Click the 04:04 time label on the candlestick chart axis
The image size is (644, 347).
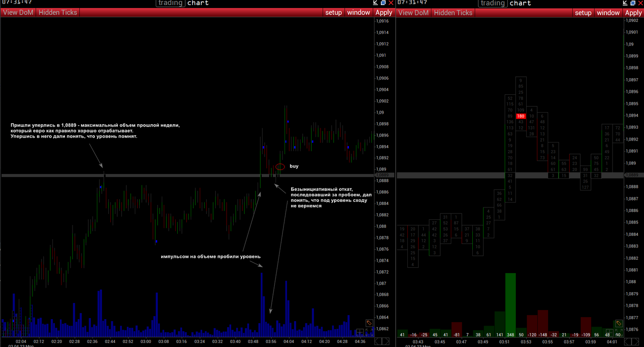289,342
